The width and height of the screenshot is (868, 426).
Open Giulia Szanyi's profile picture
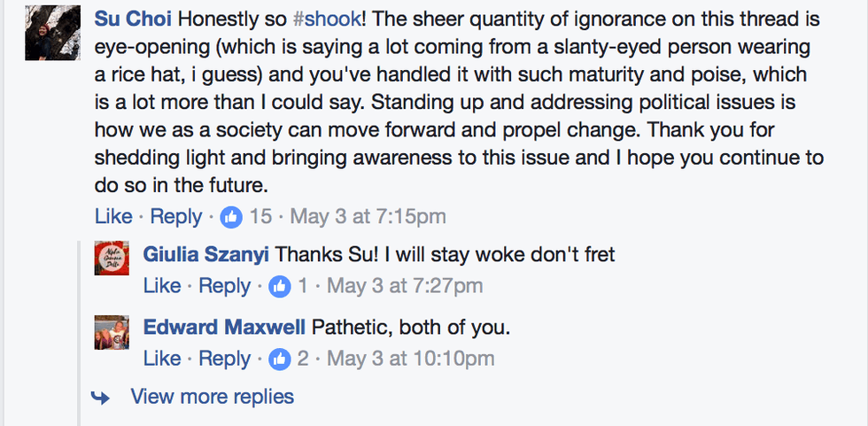(112, 258)
